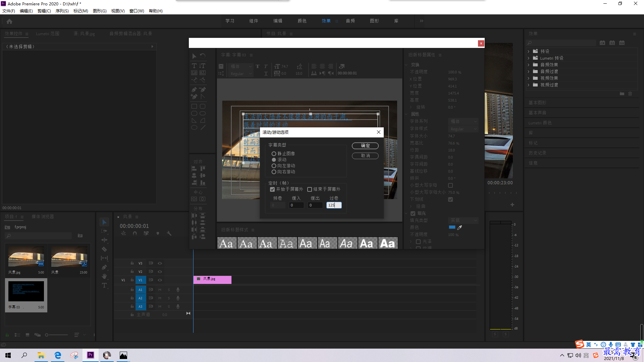Open timeline wrench display settings

tap(169, 233)
